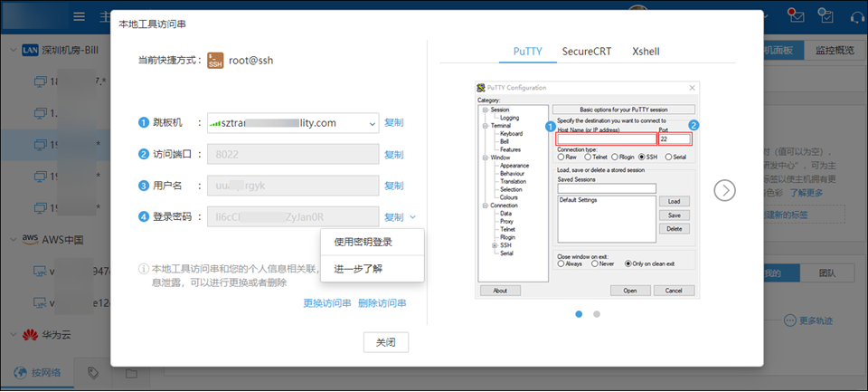Click the 删除访问串 link
868x392 pixels.
point(382,303)
